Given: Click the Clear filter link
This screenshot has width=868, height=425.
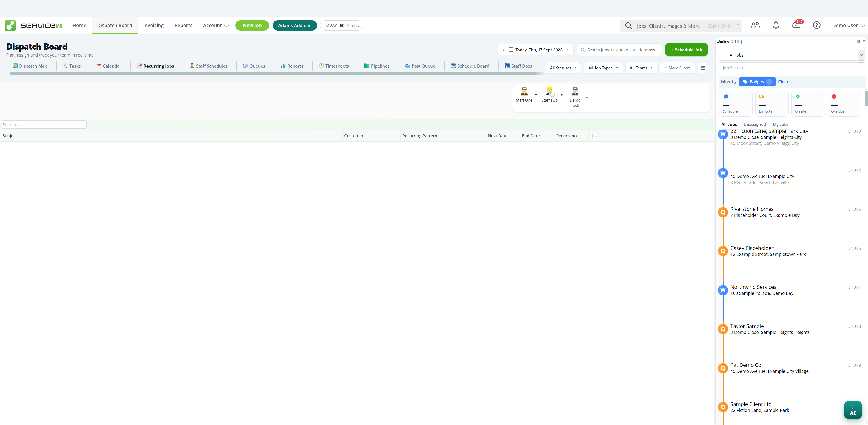Looking at the screenshot, I should [x=783, y=82].
